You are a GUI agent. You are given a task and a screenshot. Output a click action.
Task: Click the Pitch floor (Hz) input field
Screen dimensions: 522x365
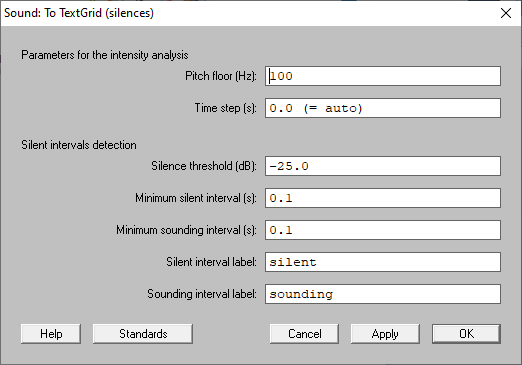point(383,76)
